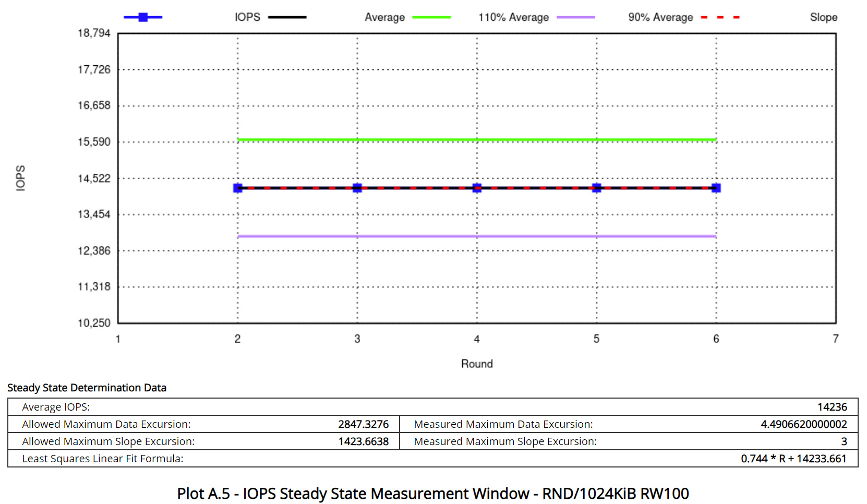
Task: Click the purple line sample in the legend
Action: [575, 17]
